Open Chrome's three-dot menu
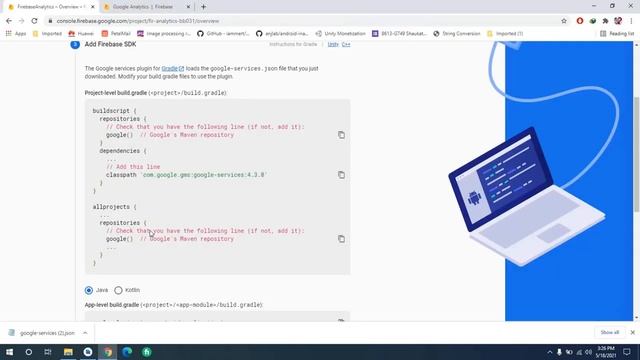640x360 pixels. pyautogui.click(x=631, y=21)
